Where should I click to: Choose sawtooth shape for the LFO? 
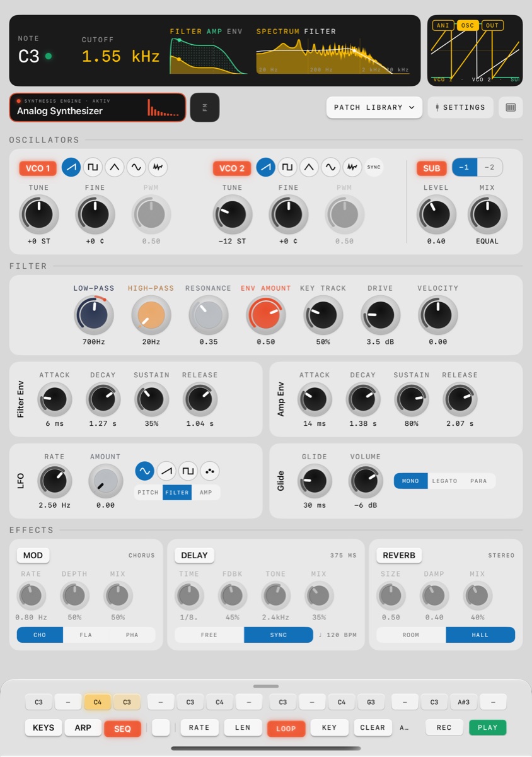(166, 471)
